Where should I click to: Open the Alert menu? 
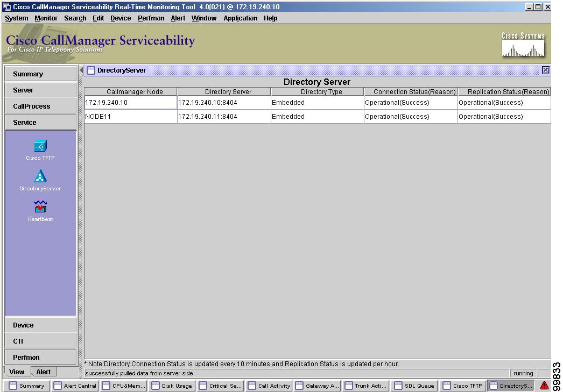tap(178, 18)
